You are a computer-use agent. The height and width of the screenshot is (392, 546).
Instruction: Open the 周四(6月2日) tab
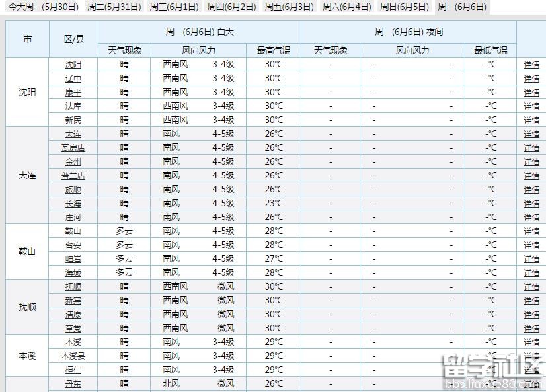coord(231,7)
